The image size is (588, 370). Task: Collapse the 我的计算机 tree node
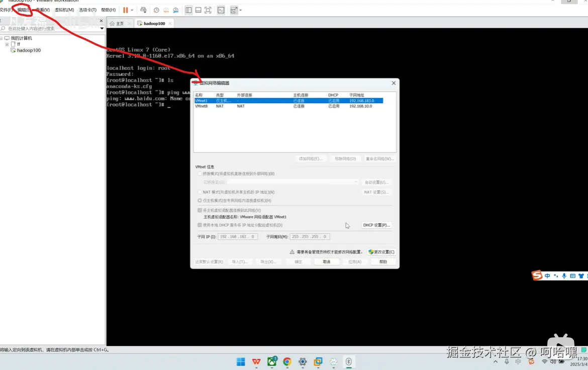tap(2, 38)
